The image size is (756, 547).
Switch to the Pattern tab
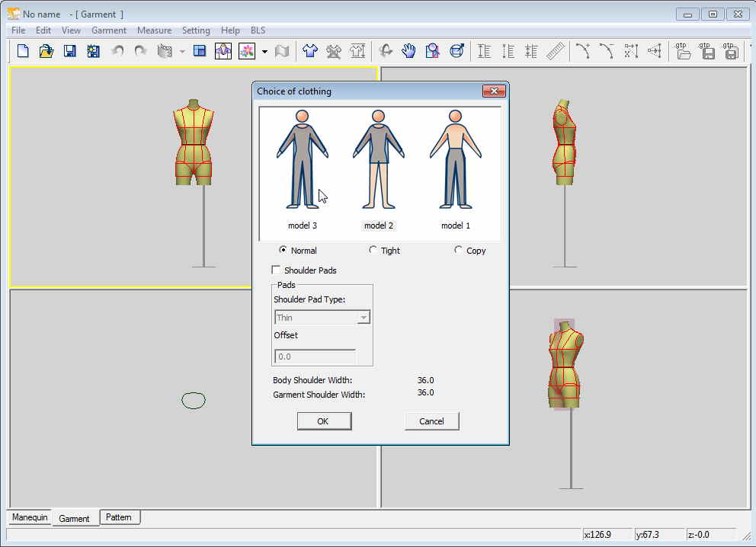tap(119, 517)
